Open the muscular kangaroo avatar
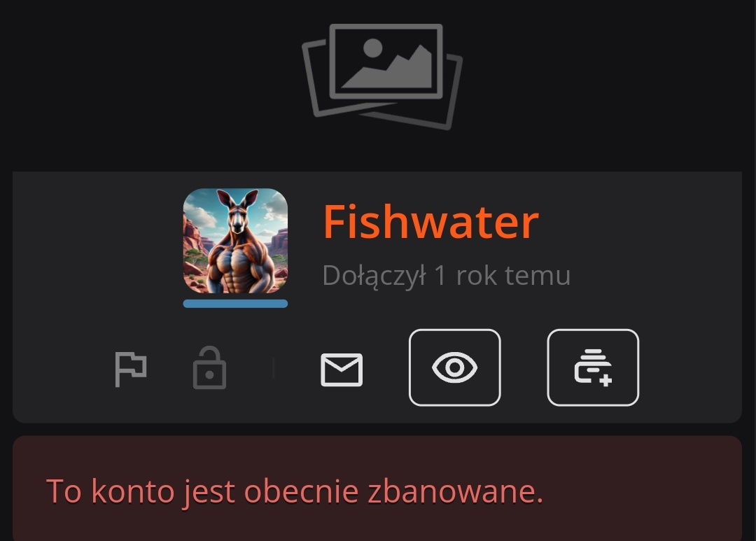The image size is (756, 541). click(x=235, y=241)
